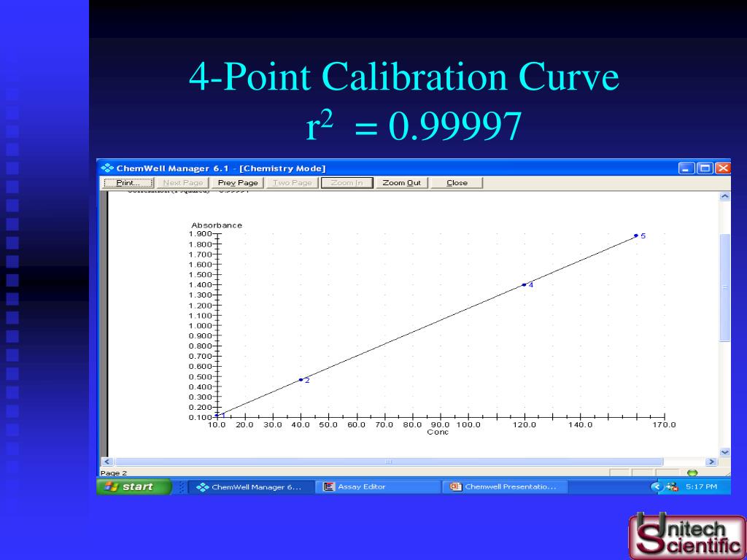Click the vertical scrollbar down arrow
This screenshot has height=560, width=747.
click(724, 452)
